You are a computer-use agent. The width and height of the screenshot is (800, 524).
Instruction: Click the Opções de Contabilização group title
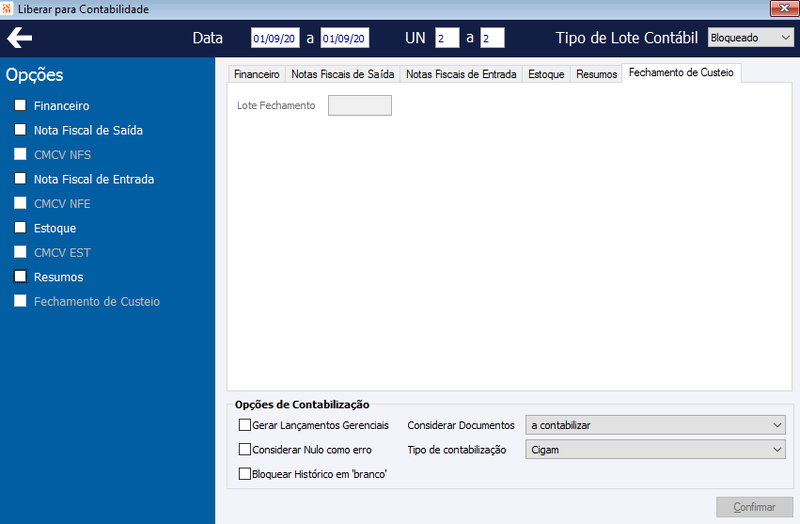click(x=302, y=405)
